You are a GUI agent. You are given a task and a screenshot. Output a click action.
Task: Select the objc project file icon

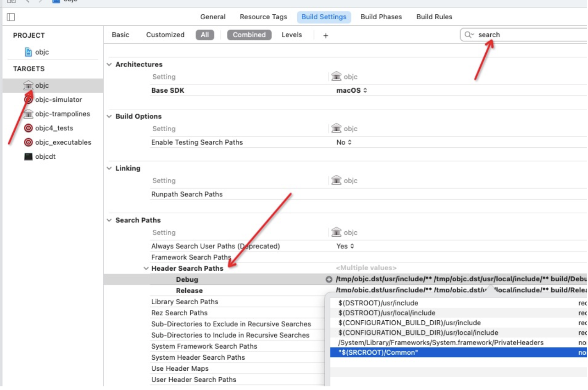tap(28, 52)
